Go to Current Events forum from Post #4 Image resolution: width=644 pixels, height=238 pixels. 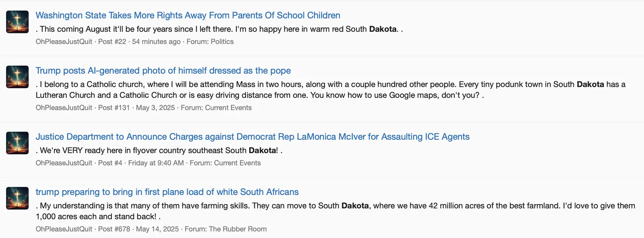[x=237, y=163]
